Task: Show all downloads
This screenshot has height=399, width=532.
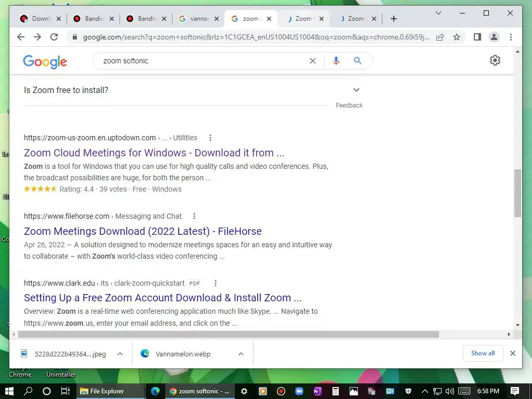Action: 483,353
